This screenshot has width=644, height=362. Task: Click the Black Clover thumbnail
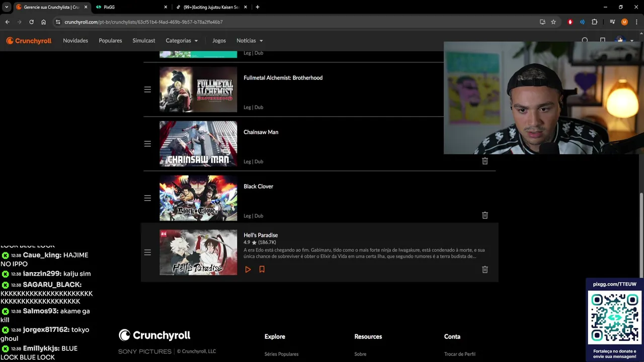[198, 198]
